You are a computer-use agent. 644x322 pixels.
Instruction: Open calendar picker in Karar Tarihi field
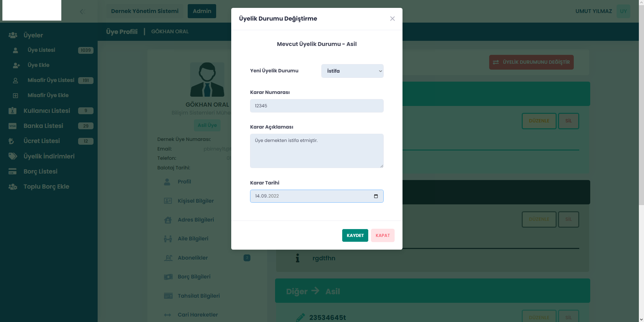click(x=376, y=196)
